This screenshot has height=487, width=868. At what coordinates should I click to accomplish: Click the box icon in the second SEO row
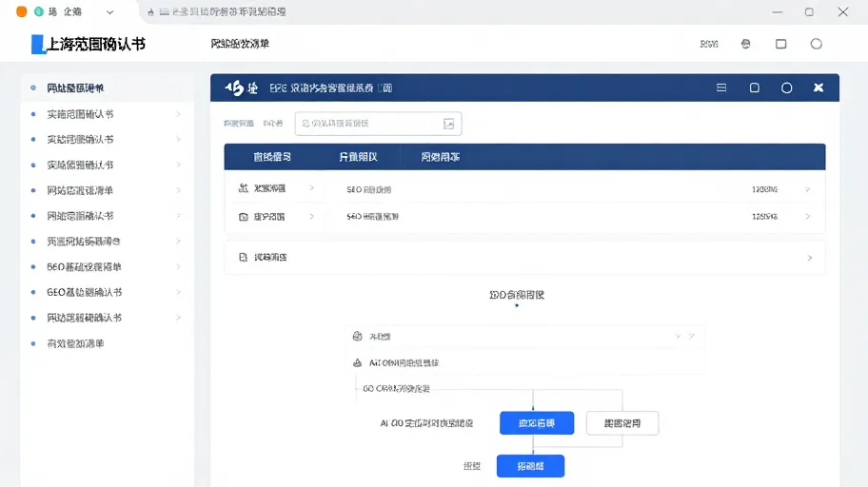243,217
